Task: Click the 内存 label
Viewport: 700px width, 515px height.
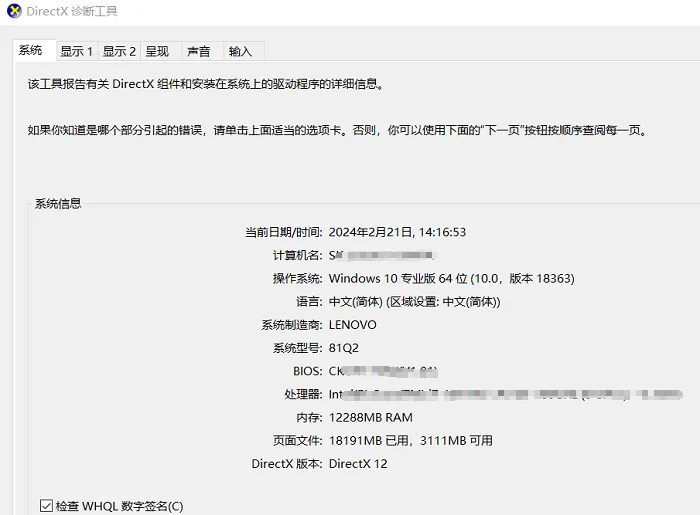Action: [x=309, y=418]
